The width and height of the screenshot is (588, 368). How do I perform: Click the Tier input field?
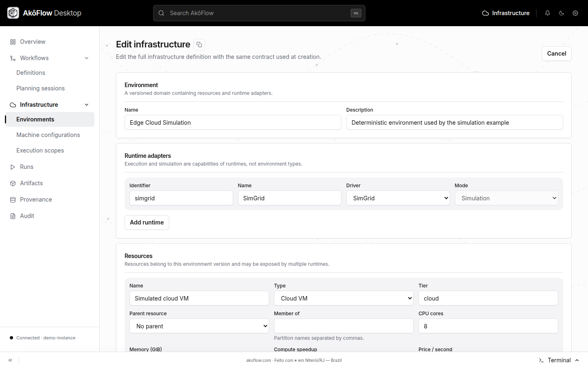point(488,298)
